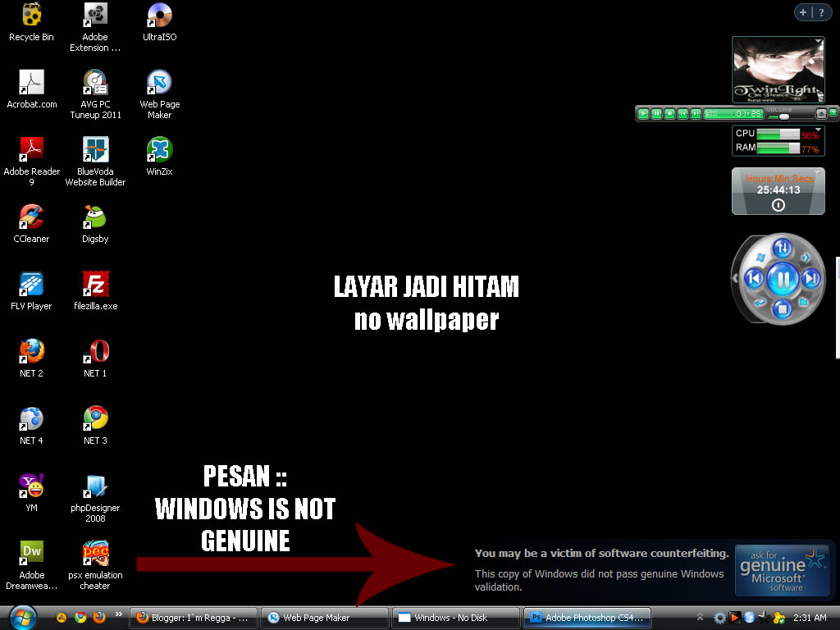This screenshot has height=630, width=840.
Task: Expand hidden system tray icons
Action: coord(700,618)
